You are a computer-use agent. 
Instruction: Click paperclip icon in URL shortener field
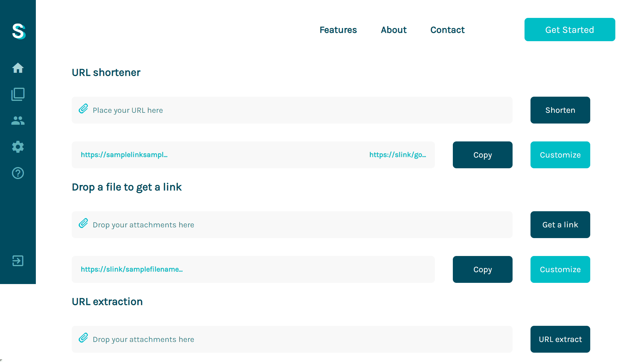tap(83, 109)
